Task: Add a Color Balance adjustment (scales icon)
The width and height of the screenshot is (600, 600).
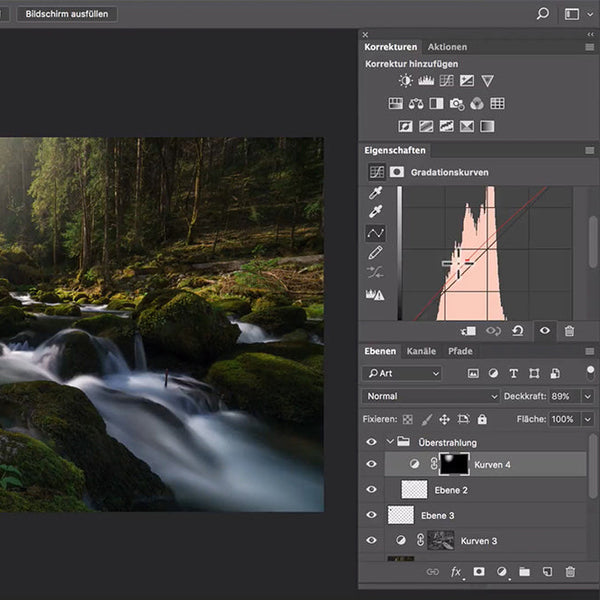Action: tap(416, 103)
